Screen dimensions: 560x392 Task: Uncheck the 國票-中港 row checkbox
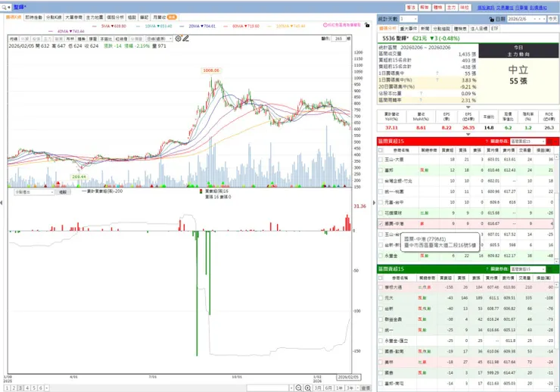pos(381,224)
